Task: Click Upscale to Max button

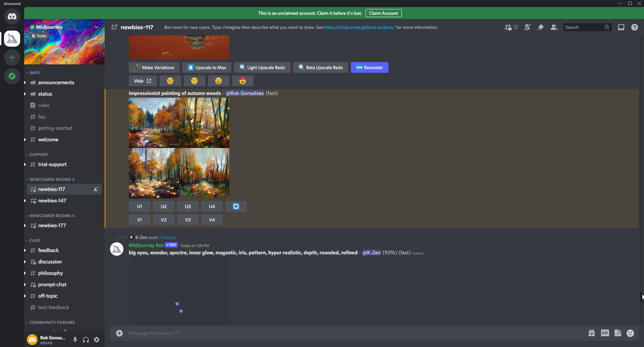Action: coord(207,67)
